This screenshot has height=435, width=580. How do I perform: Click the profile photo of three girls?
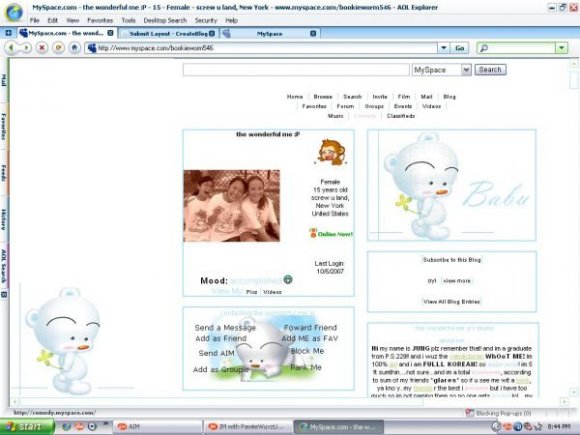[x=232, y=206]
